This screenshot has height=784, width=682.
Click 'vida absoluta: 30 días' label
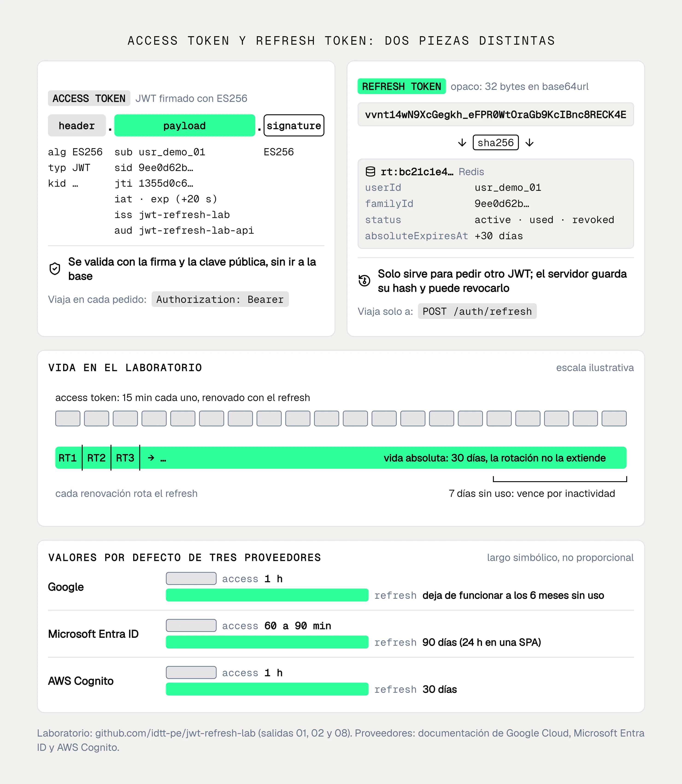(435, 458)
